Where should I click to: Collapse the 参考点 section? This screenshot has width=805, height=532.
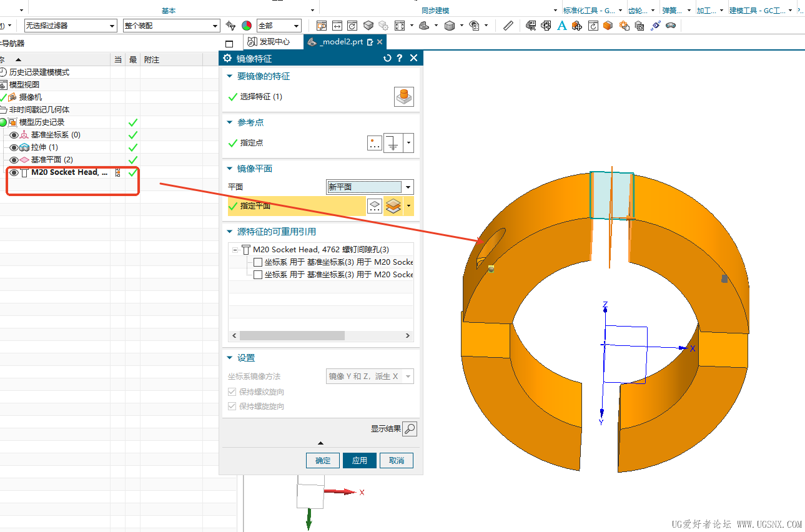tap(229, 122)
